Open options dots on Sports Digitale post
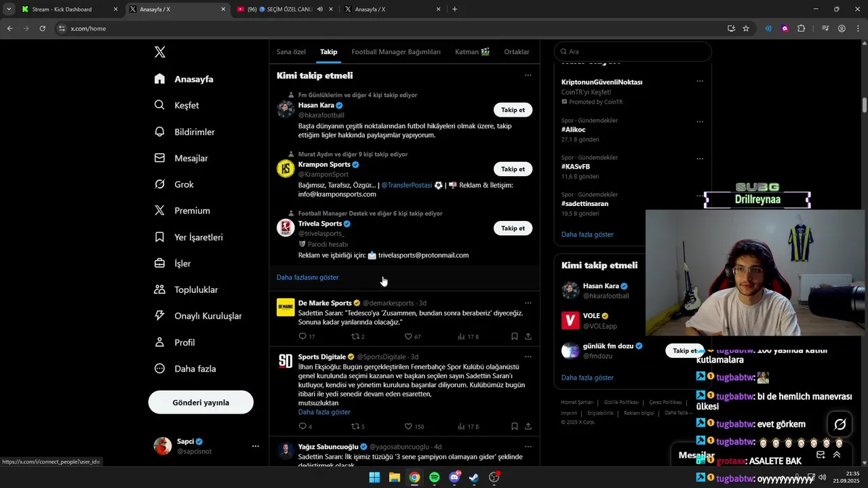Image resolution: width=868 pixels, height=488 pixels. click(x=528, y=357)
